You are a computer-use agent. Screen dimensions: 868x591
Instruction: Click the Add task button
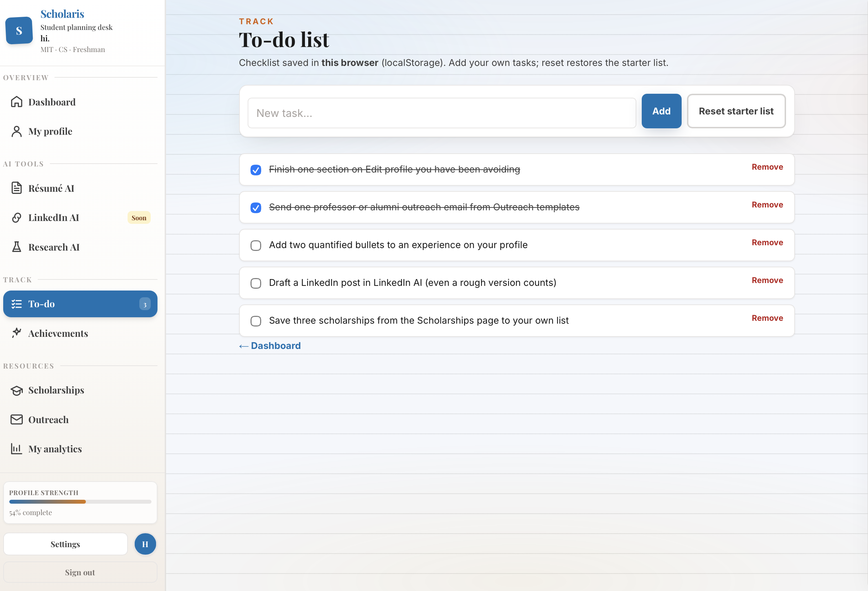tap(661, 111)
